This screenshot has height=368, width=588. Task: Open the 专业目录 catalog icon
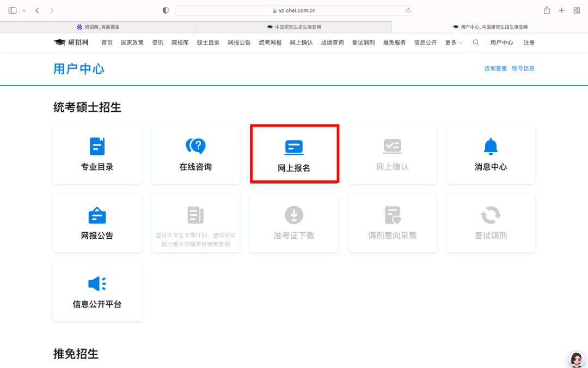pos(97,146)
